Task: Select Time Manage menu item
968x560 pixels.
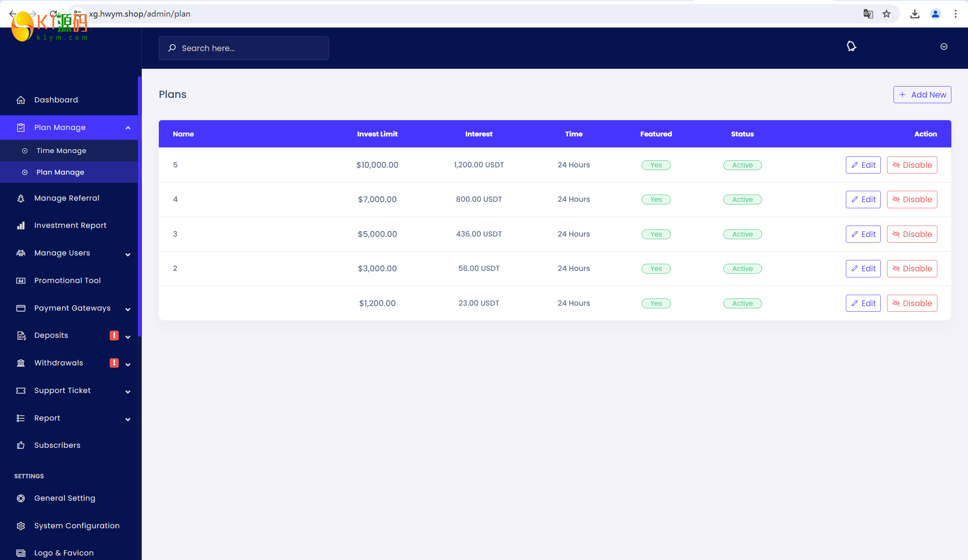Action: [x=61, y=150]
